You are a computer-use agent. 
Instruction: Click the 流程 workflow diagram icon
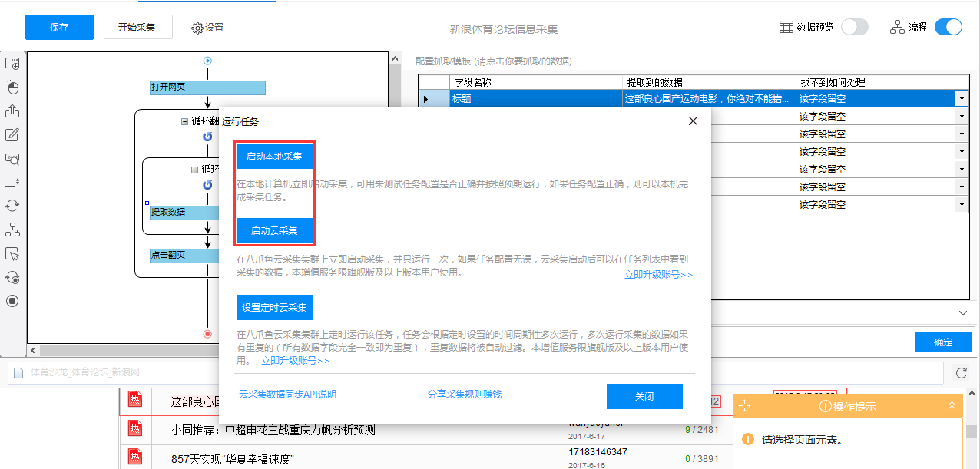tap(897, 27)
